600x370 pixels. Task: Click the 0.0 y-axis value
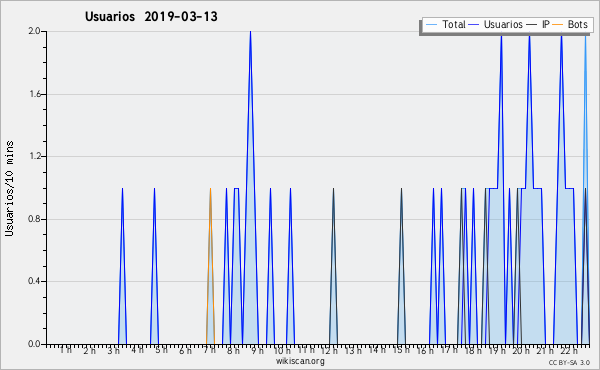pyautogui.click(x=34, y=344)
